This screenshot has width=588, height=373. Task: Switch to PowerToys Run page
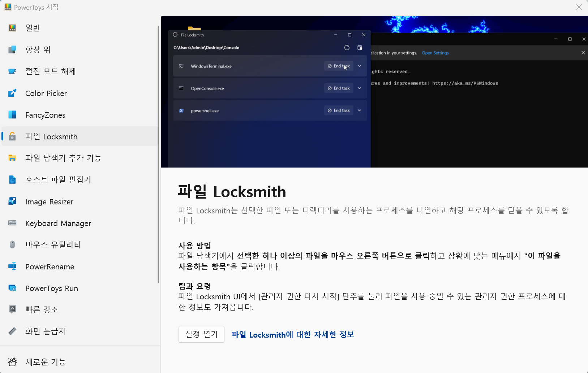point(80,288)
